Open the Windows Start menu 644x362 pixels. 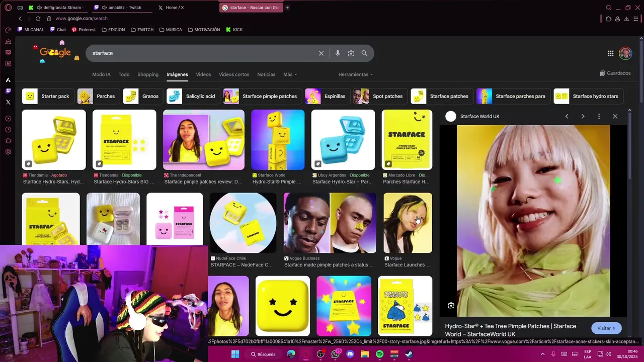pyautogui.click(x=235, y=354)
